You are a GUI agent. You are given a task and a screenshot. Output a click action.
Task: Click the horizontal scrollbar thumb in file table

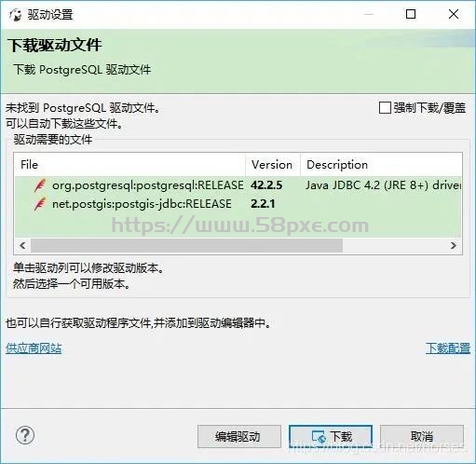point(186,245)
